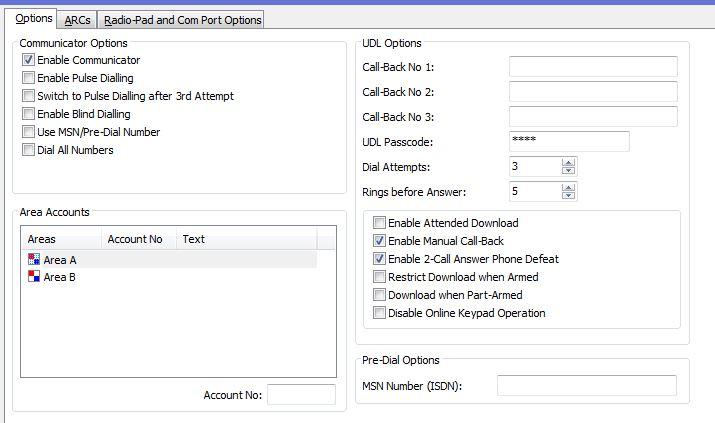
Task: Click the Area B icon in list
Action: point(34,277)
